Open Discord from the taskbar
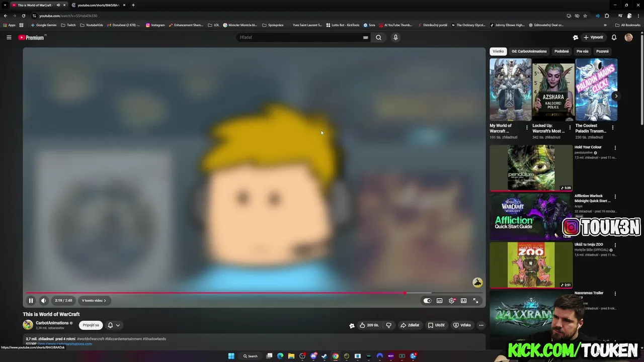The height and width of the screenshot is (362, 644). pyautogui.click(x=313, y=356)
